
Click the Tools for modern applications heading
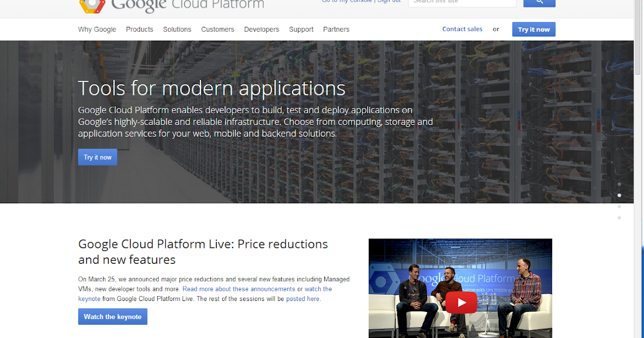[212, 88]
